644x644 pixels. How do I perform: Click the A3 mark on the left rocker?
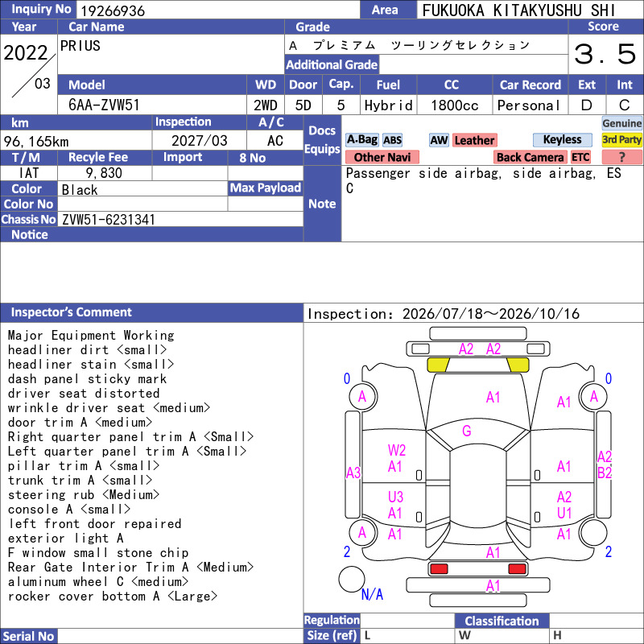353,473
